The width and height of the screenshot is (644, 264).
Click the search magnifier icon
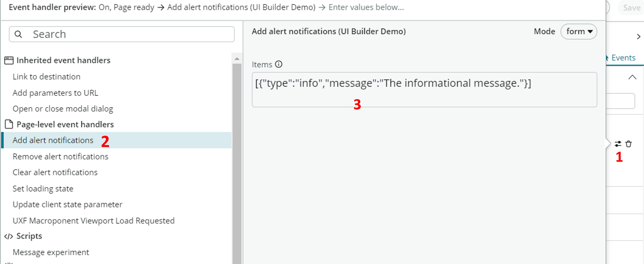[x=18, y=34]
